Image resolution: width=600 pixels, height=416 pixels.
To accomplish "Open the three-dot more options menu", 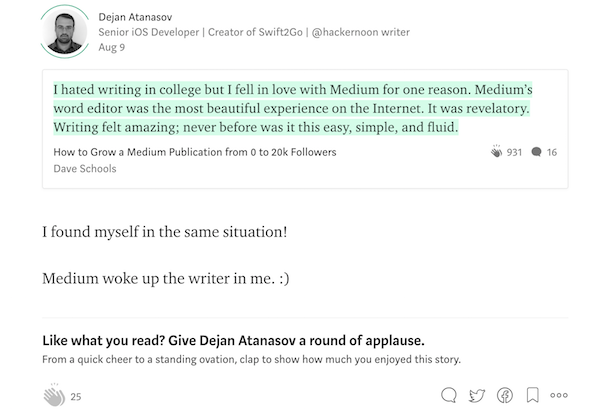I will point(559,395).
